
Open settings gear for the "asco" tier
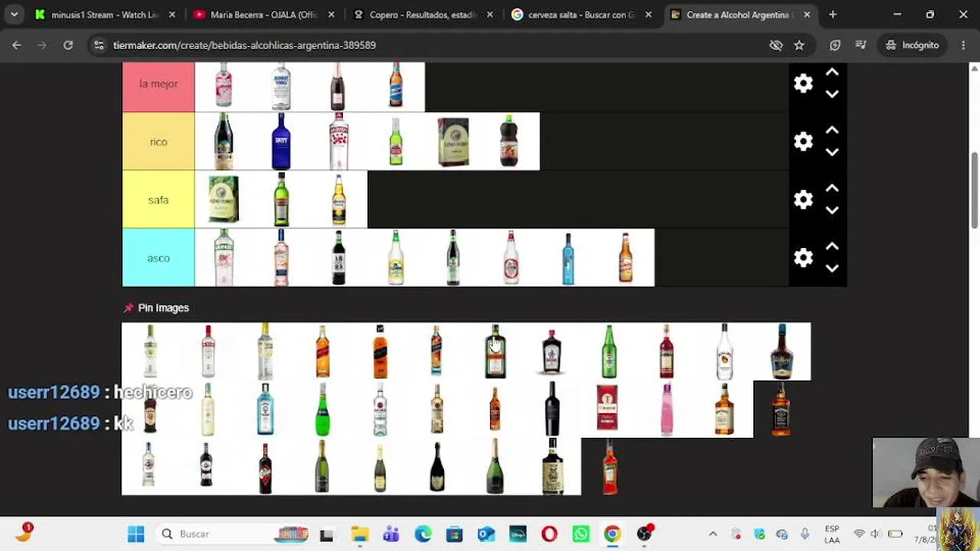[803, 258]
